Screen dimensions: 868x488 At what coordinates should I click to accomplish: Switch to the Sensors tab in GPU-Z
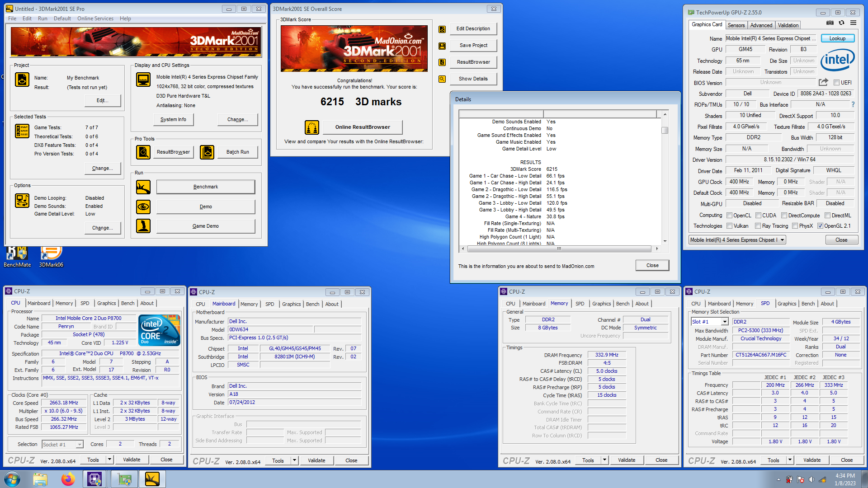click(736, 25)
